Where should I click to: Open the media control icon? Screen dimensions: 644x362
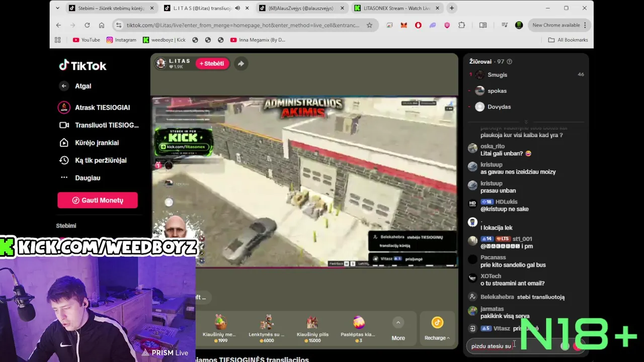(505, 25)
